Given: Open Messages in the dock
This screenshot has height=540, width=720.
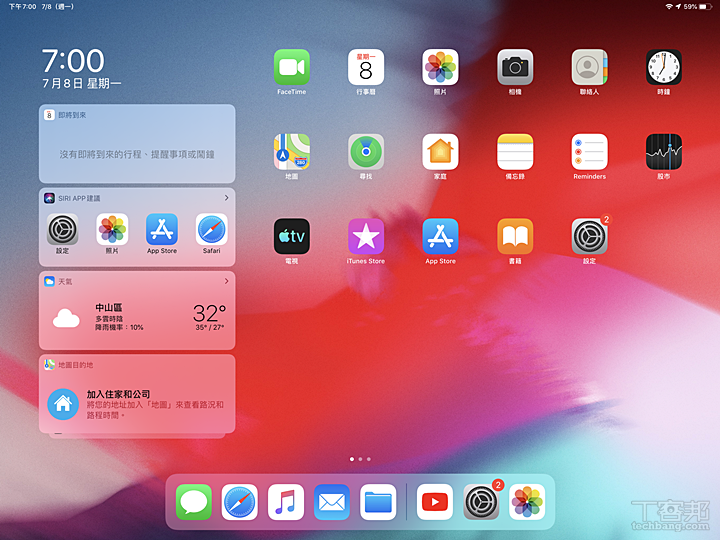Looking at the screenshot, I should point(194,502).
